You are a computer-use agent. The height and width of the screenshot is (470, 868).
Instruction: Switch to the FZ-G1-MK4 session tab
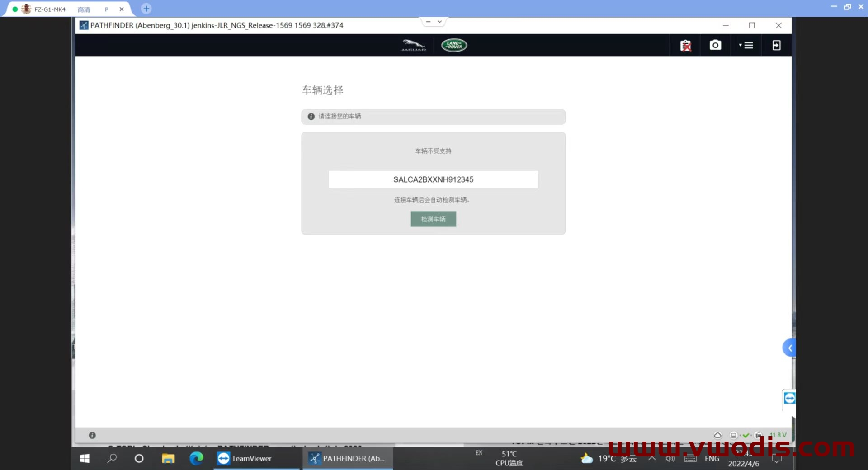coord(50,9)
